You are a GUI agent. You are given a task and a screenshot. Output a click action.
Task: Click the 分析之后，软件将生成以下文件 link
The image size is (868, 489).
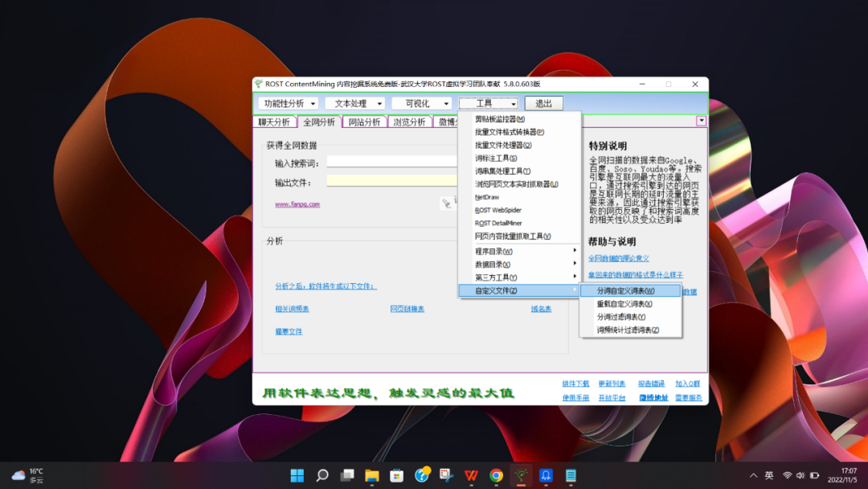coord(325,286)
